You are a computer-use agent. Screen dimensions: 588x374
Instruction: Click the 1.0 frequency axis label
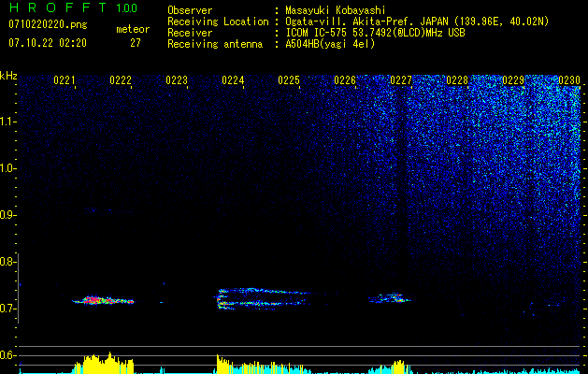click(7, 168)
